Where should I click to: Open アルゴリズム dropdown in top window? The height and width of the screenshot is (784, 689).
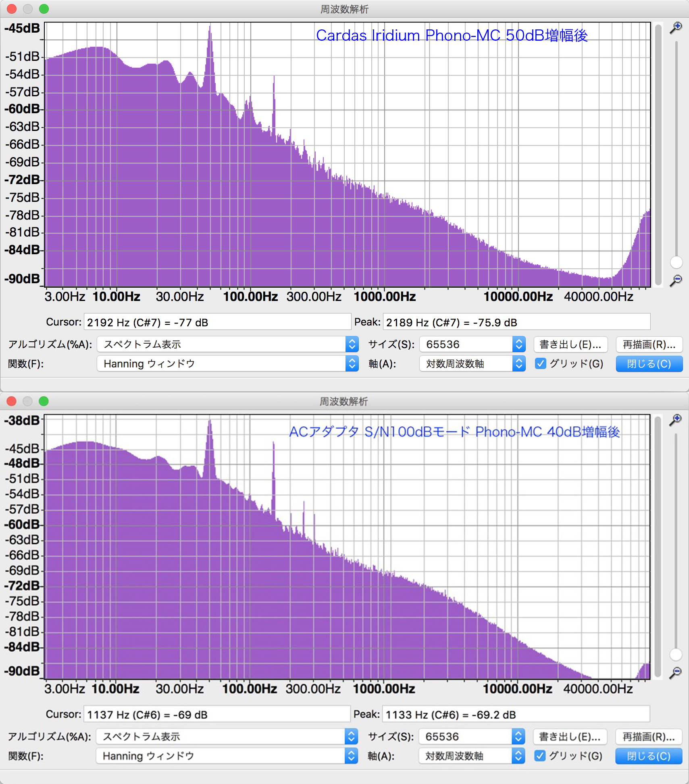coord(228,344)
